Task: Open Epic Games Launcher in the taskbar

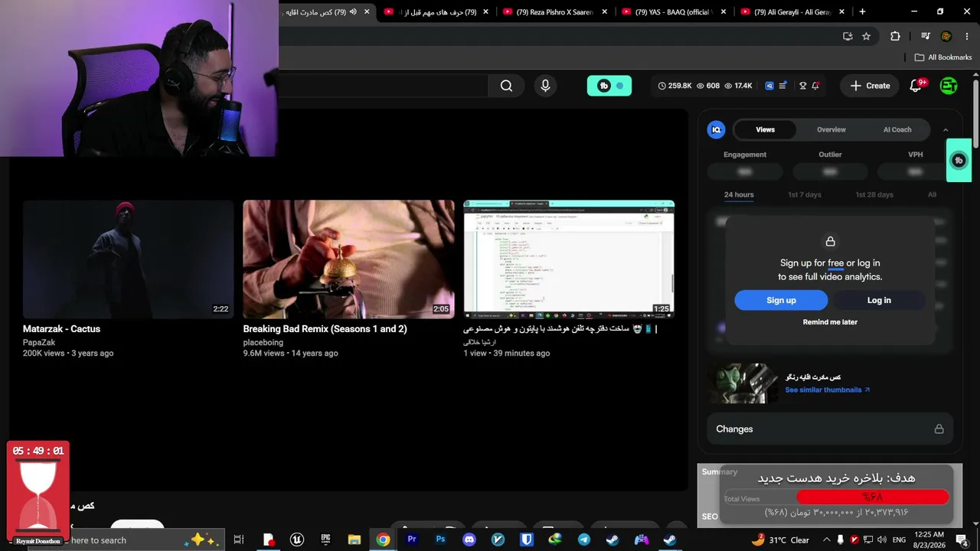Action: 325,540
